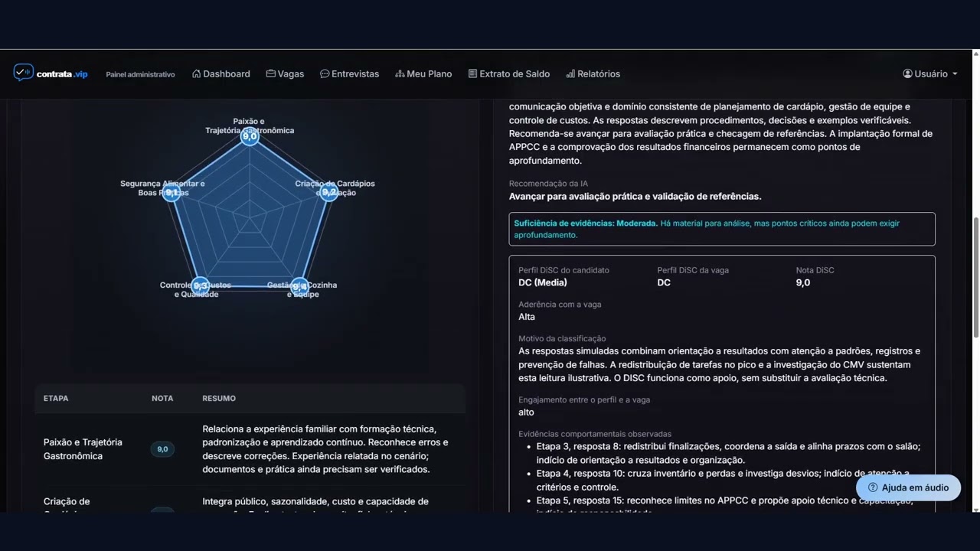Image resolution: width=980 pixels, height=551 pixels.
Task: Click the Engajamento value alto
Action: [x=526, y=412]
